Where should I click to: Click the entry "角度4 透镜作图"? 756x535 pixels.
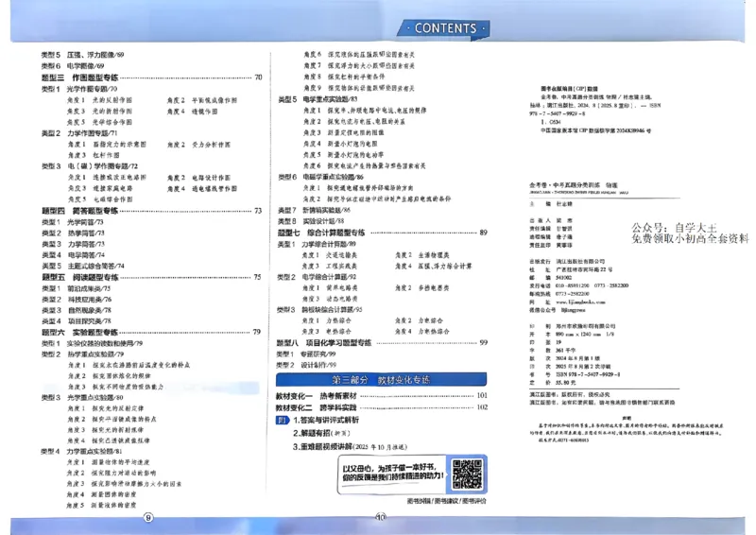[x=192, y=112]
